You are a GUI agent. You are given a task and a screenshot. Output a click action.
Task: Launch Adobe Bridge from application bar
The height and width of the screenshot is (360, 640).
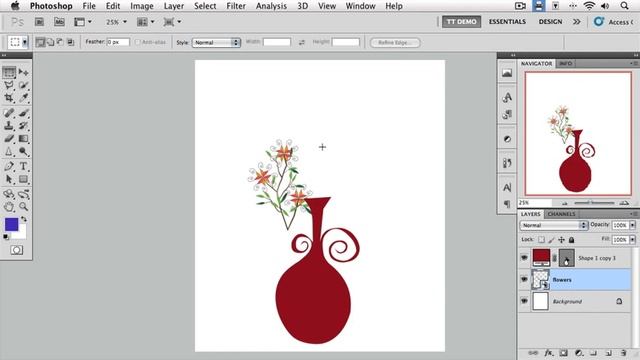point(39,22)
